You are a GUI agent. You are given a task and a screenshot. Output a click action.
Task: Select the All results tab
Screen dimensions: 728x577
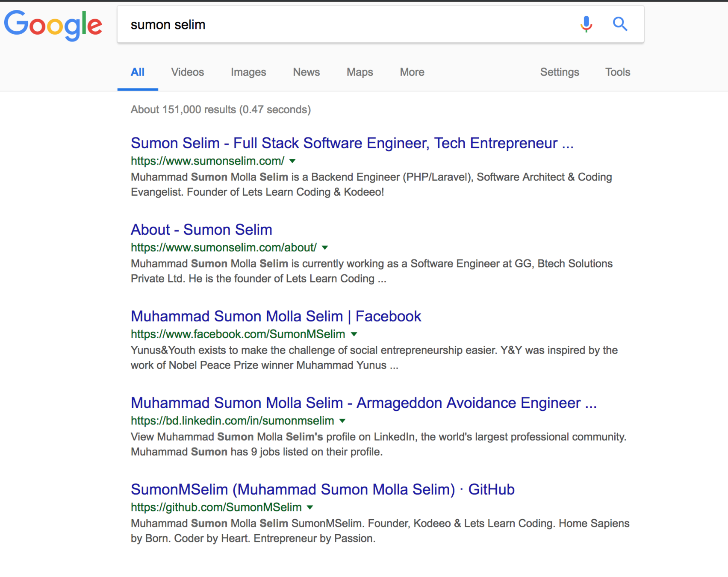(137, 72)
